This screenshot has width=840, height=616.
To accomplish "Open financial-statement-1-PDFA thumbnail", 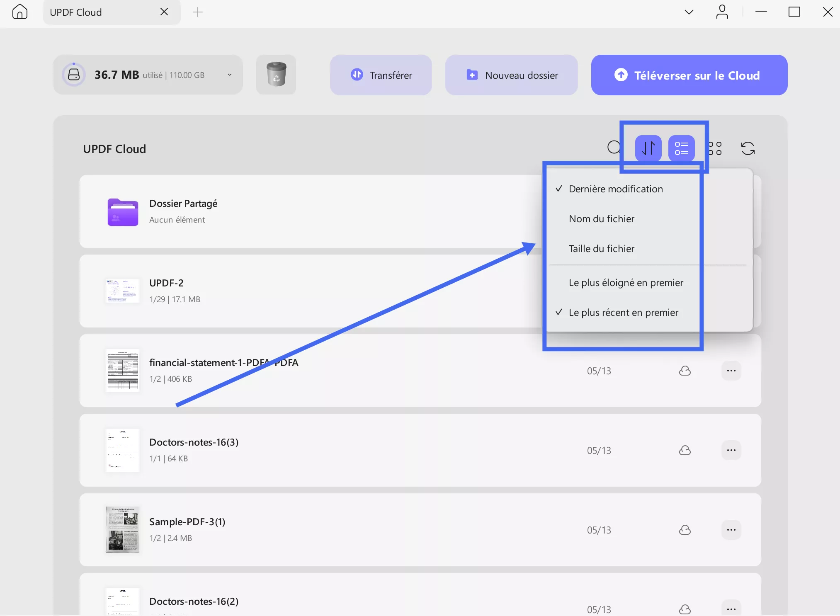I will pyautogui.click(x=123, y=370).
